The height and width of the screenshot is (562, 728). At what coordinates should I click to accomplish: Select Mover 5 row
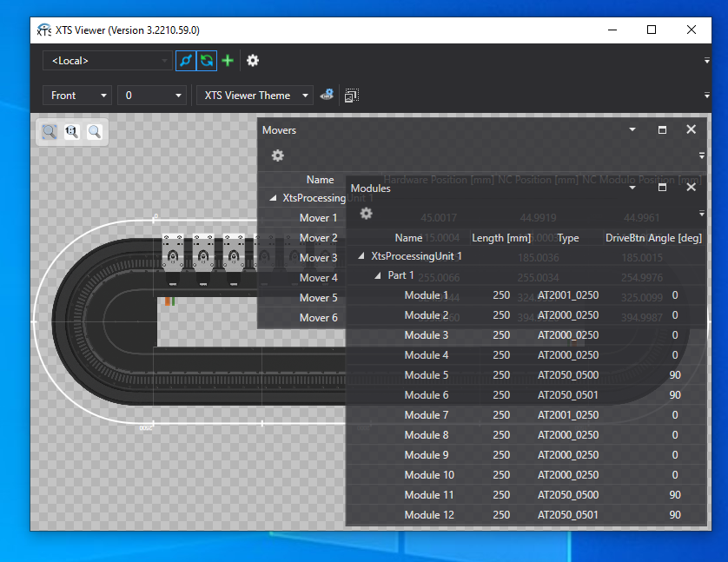coord(301,297)
